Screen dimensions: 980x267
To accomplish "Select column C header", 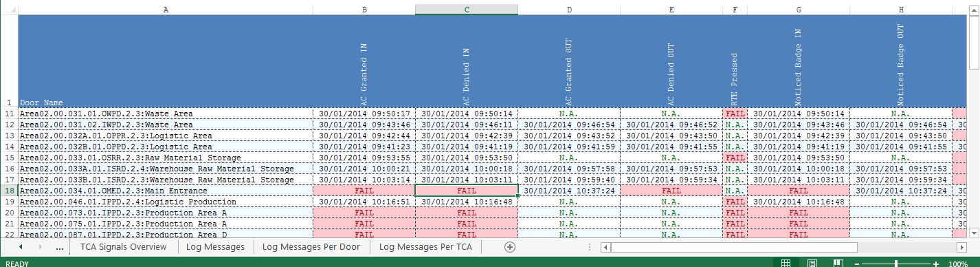I will coord(467,10).
